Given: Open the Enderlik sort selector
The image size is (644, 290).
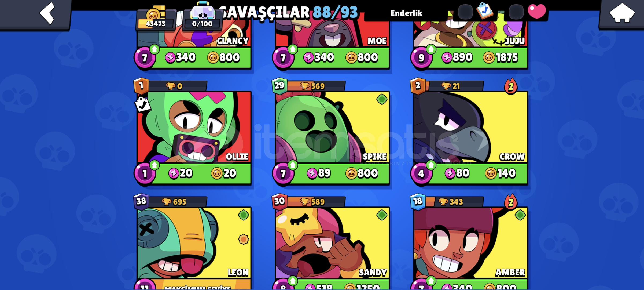Looking at the screenshot, I should coord(406,13).
